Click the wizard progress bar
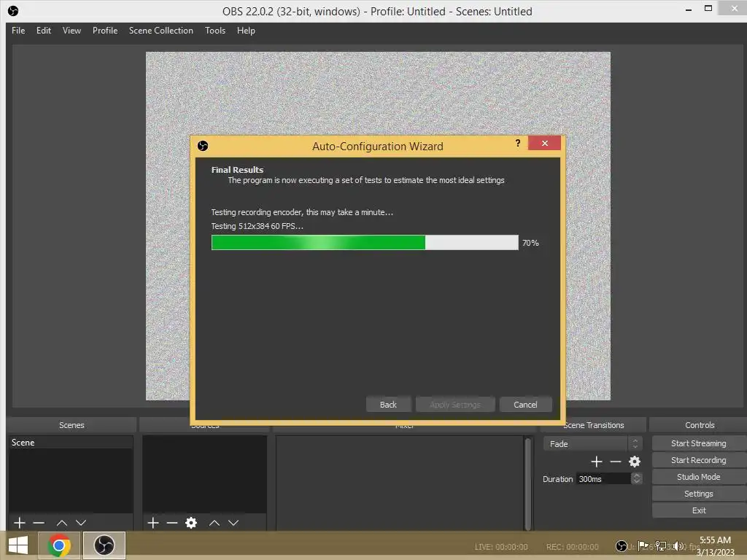Viewport: 747px width, 560px height. 365,242
